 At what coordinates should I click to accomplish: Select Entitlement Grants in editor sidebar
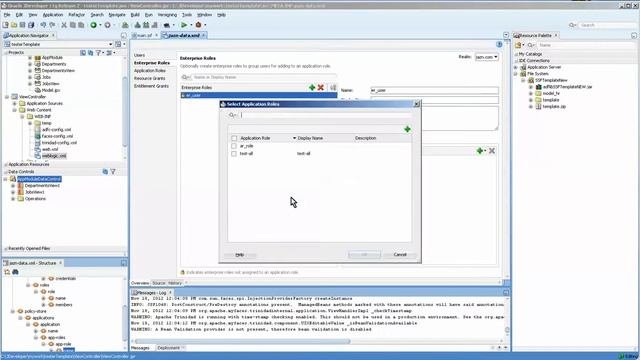coord(151,86)
